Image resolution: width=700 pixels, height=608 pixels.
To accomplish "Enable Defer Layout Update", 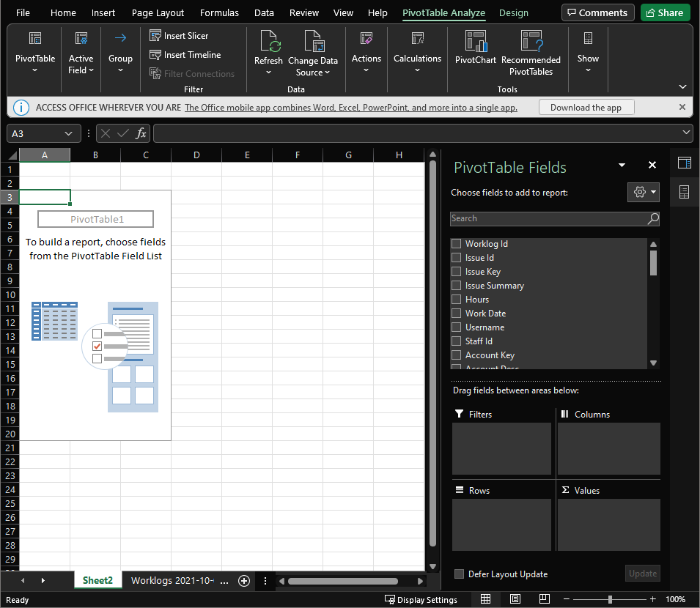I will click(458, 574).
